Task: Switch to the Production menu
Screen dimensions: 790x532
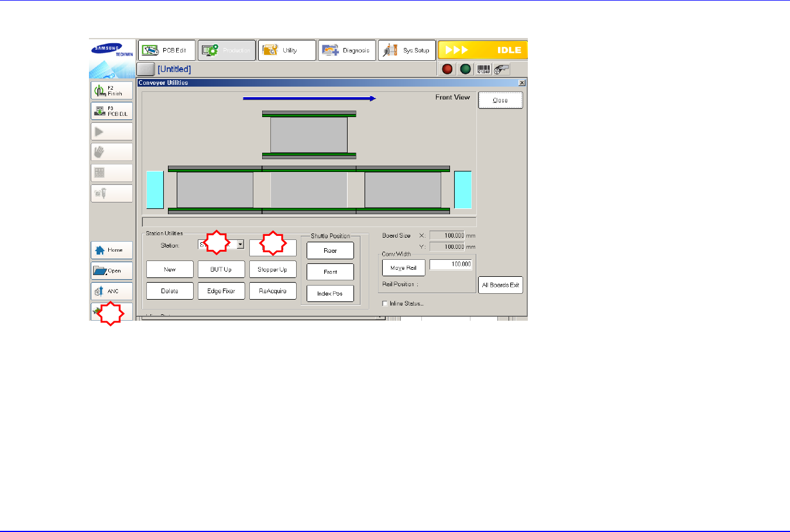Action: tap(226, 50)
